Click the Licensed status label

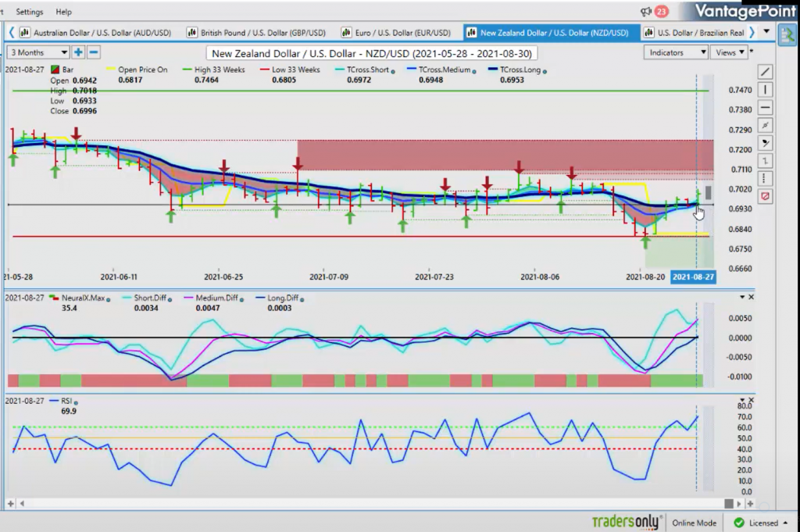tap(763, 523)
